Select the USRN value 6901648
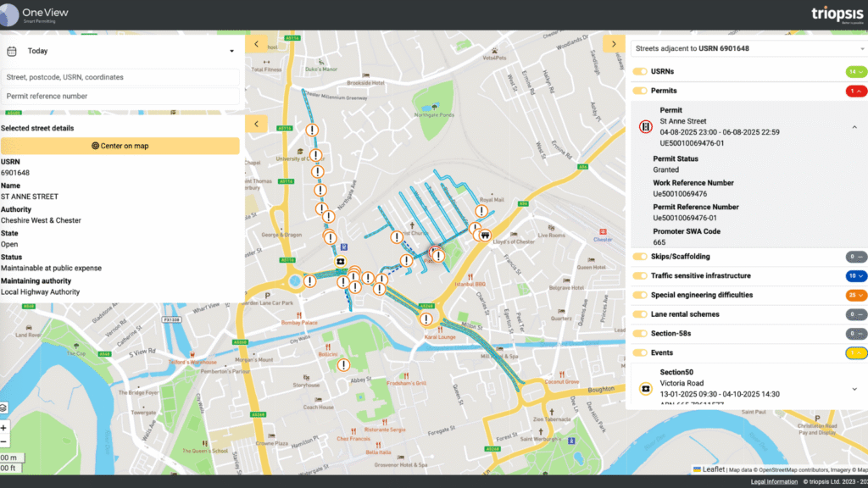This screenshot has height=488, width=868. pyautogui.click(x=15, y=173)
